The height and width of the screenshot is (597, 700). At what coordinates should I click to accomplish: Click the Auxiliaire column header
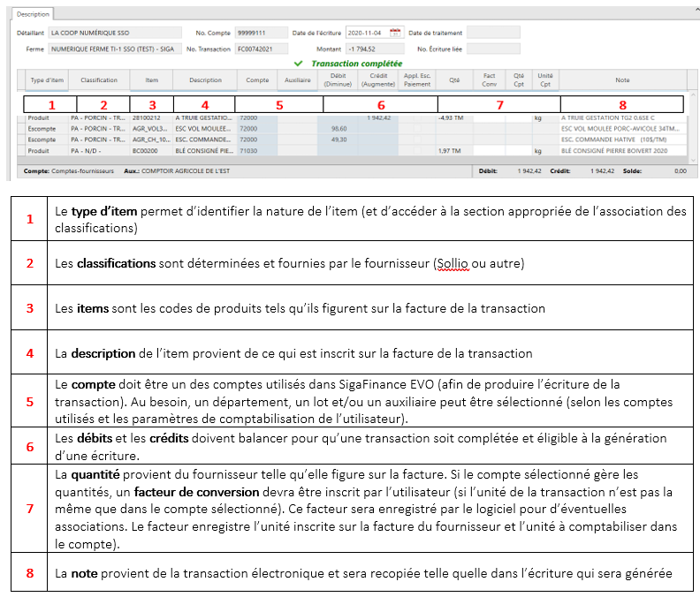tap(297, 80)
